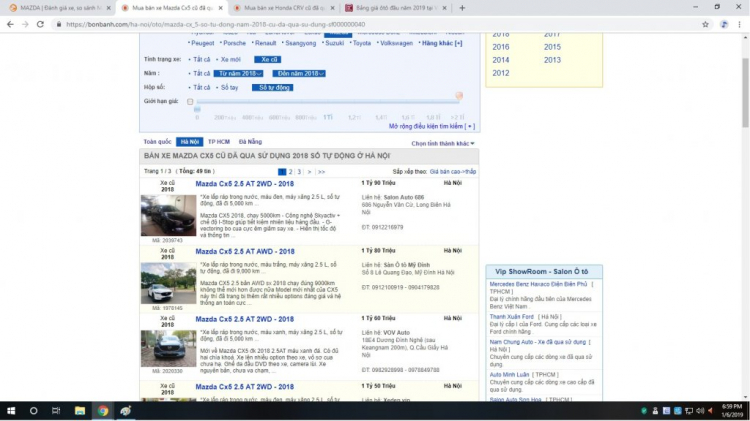The width and height of the screenshot is (750, 421).
Task: Filter by Toyota brand
Action: click(362, 43)
